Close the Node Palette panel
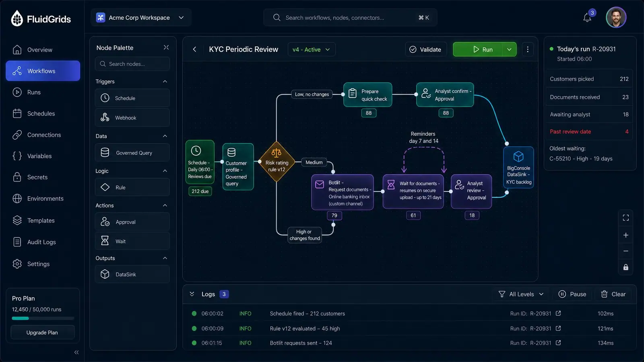 pos(166,47)
